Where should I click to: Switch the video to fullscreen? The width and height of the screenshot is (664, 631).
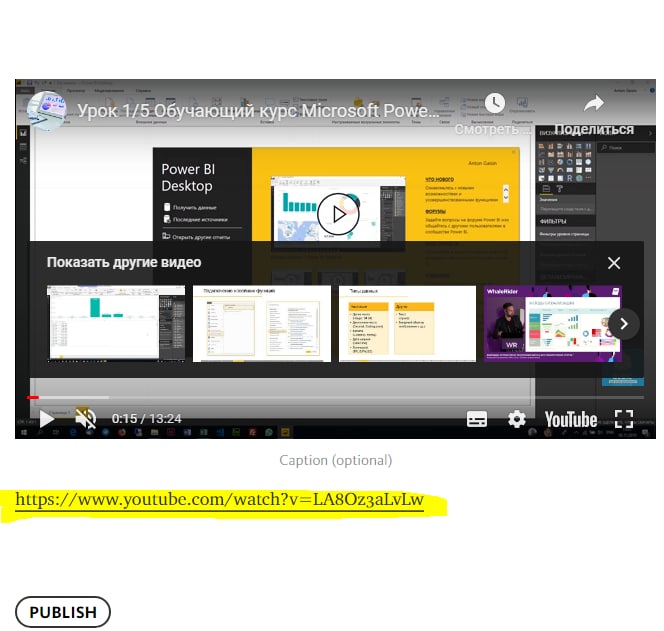[x=624, y=419]
